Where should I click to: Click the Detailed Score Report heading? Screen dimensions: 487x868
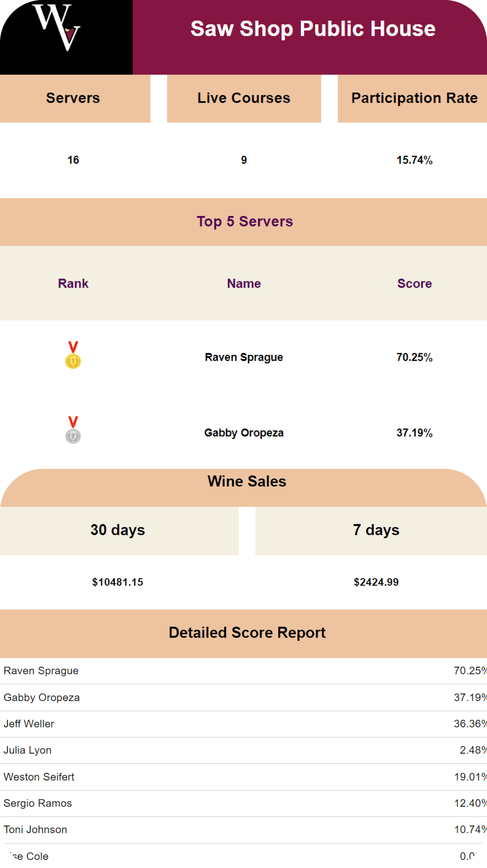(x=247, y=633)
